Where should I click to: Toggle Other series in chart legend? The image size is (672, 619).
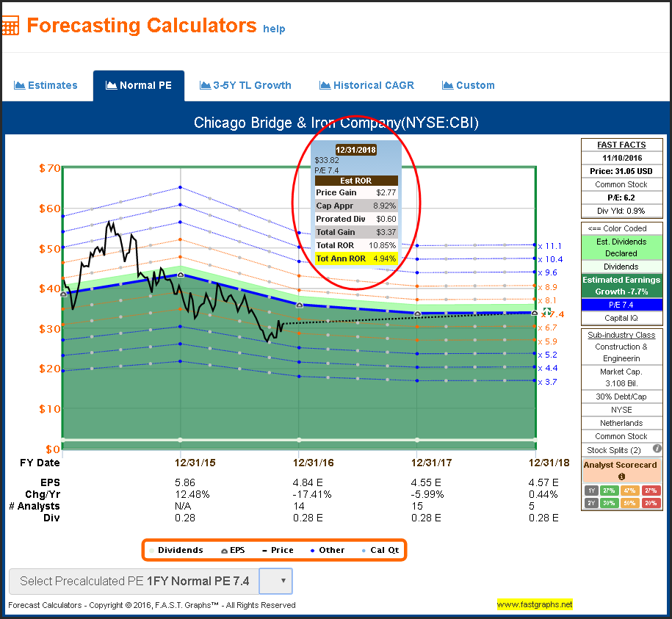click(x=328, y=550)
